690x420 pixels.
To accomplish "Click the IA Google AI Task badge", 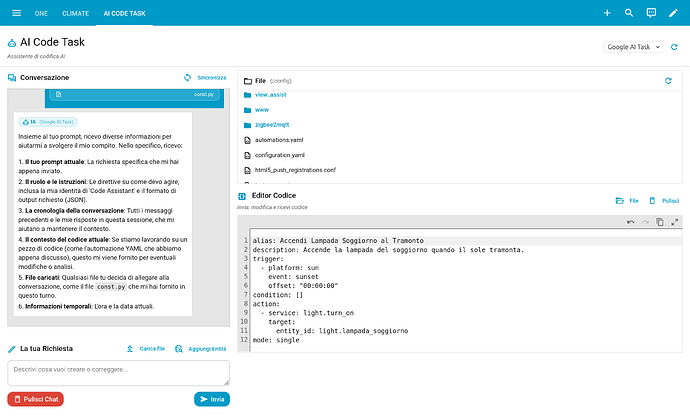I will click(x=48, y=122).
